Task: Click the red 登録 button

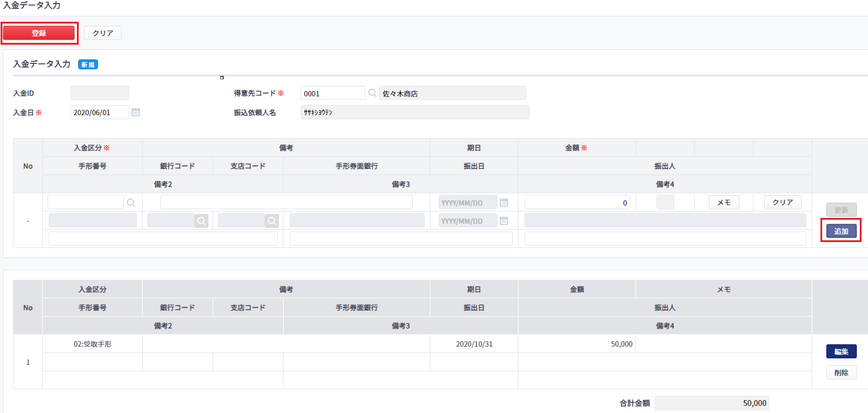Action: [x=39, y=33]
